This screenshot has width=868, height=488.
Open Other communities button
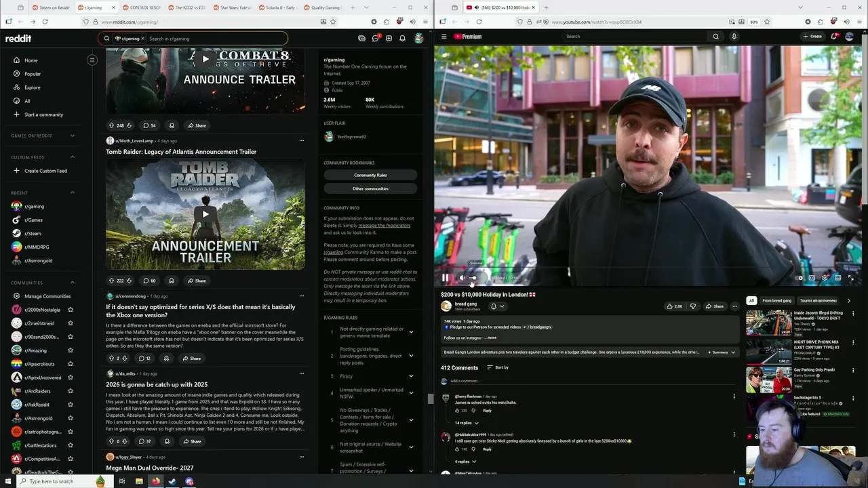[x=370, y=188]
